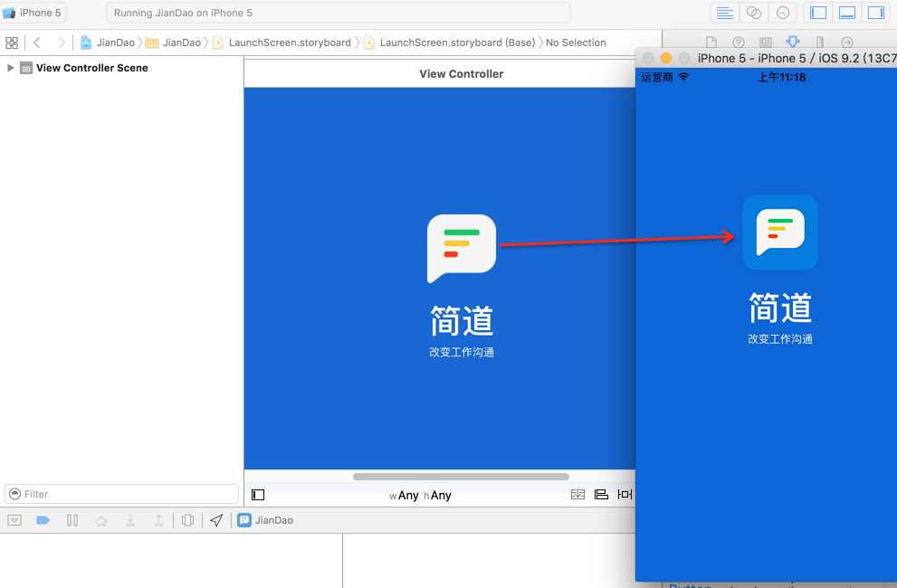This screenshot has height=588, width=897.
Task: Click the JianDao app icon in the Simulator
Action: coord(780,232)
